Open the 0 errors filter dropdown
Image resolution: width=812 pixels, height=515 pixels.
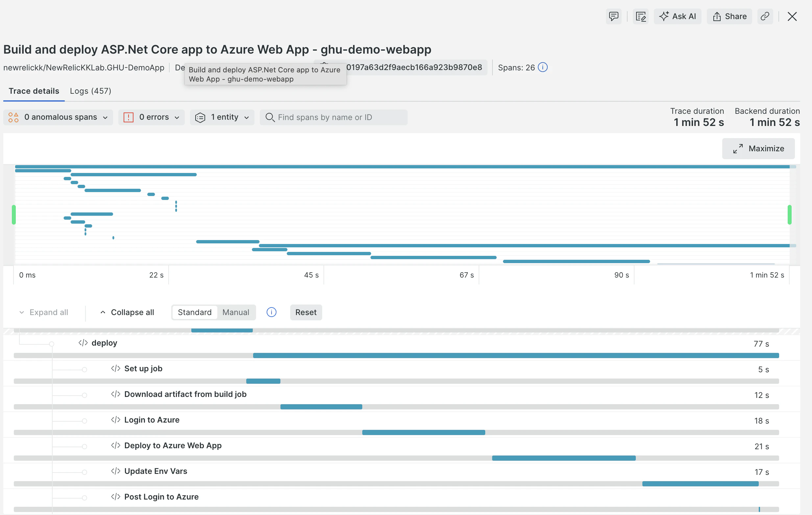pos(152,117)
